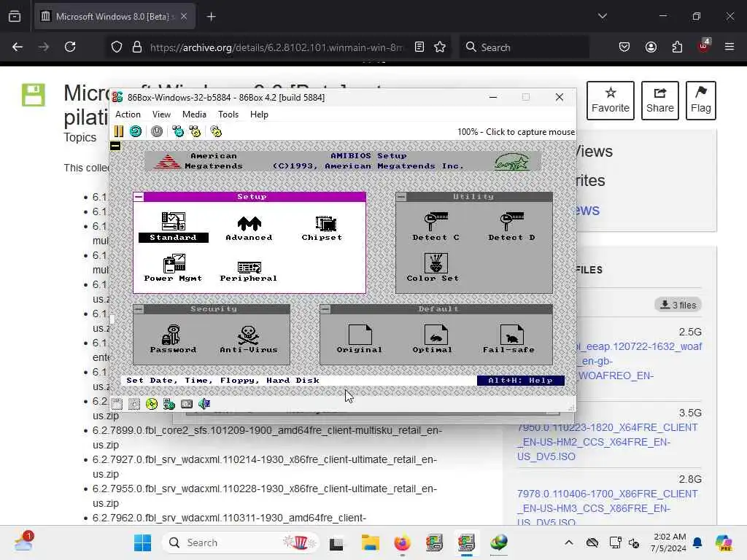Click the Alt+H: Help box

(521, 381)
